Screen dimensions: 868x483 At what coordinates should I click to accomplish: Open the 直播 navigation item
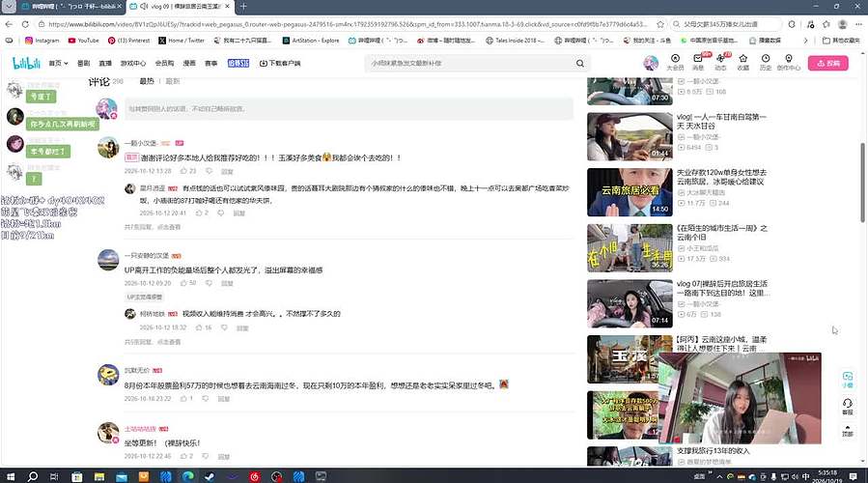point(105,63)
